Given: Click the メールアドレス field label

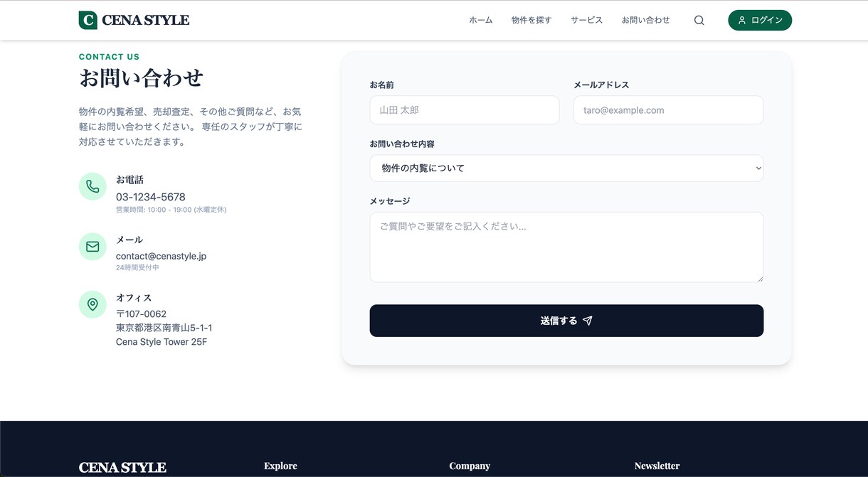Looking at the screenshot, I should coord(601,85).
